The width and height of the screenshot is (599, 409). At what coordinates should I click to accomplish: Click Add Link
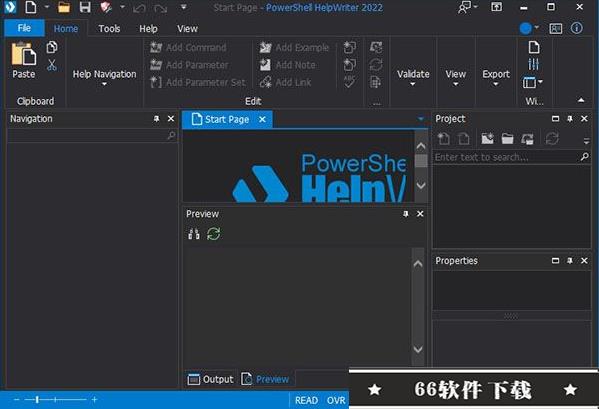click(x=285, y=82)
